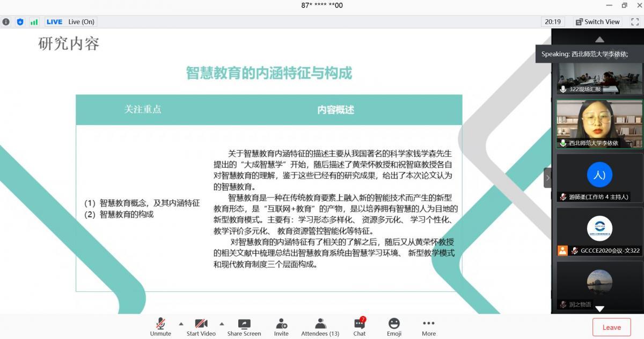The image size is (644, 339).
Task: Open the Emoji reactions picker
Action: click(394, 327)
